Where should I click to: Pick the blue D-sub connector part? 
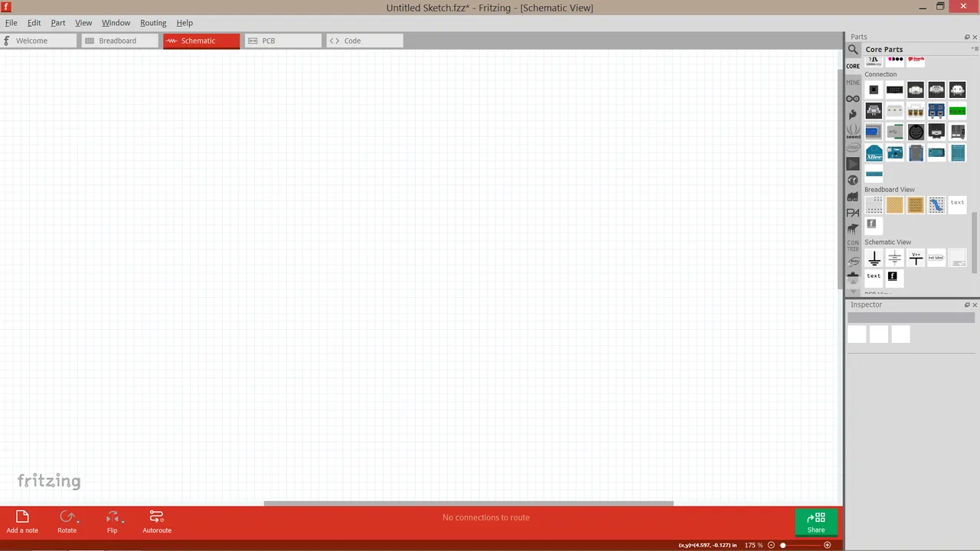click(x=874, y=132)
